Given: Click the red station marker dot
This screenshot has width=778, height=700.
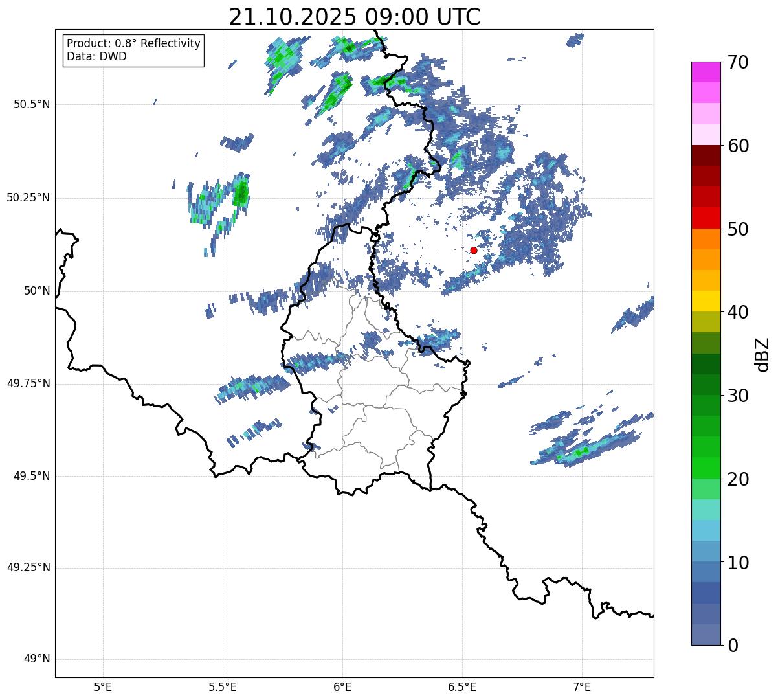Looking at the screenshot, I should click(474, 250).
